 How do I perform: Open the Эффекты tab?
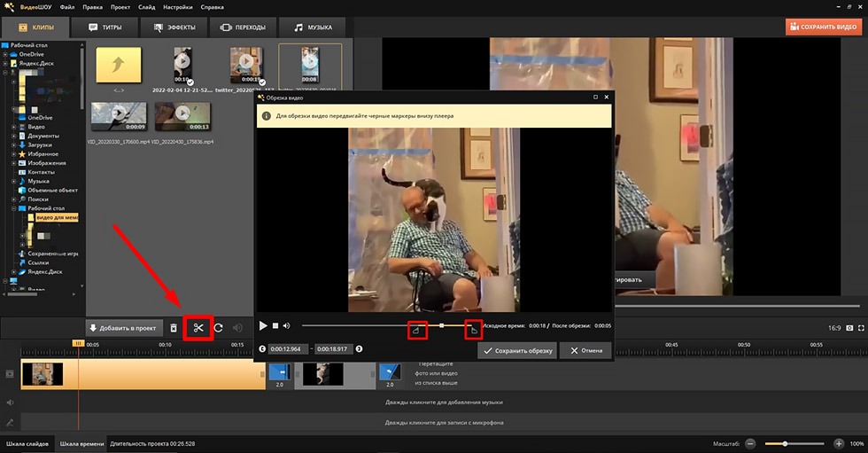(174, 27)
